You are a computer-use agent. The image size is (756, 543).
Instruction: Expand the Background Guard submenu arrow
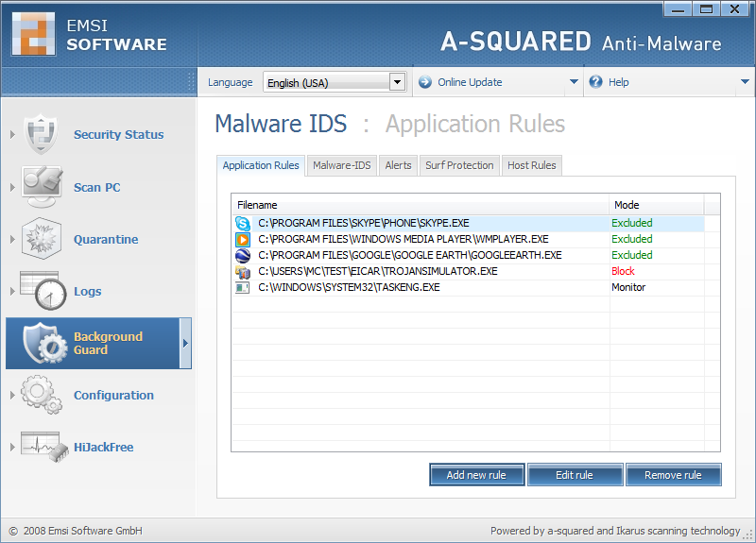click(x=185, y=343)
